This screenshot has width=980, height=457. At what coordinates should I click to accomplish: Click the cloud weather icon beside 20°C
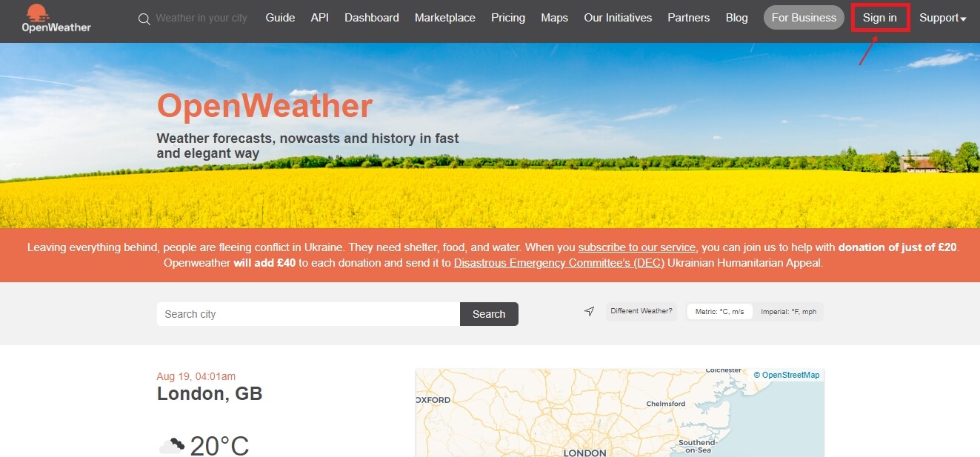tap(171, 446)
